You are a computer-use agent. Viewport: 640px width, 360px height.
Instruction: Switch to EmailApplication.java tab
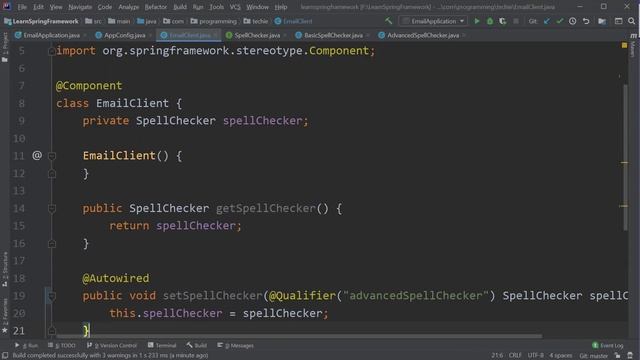pyautogui.click(x=51, y=35)
